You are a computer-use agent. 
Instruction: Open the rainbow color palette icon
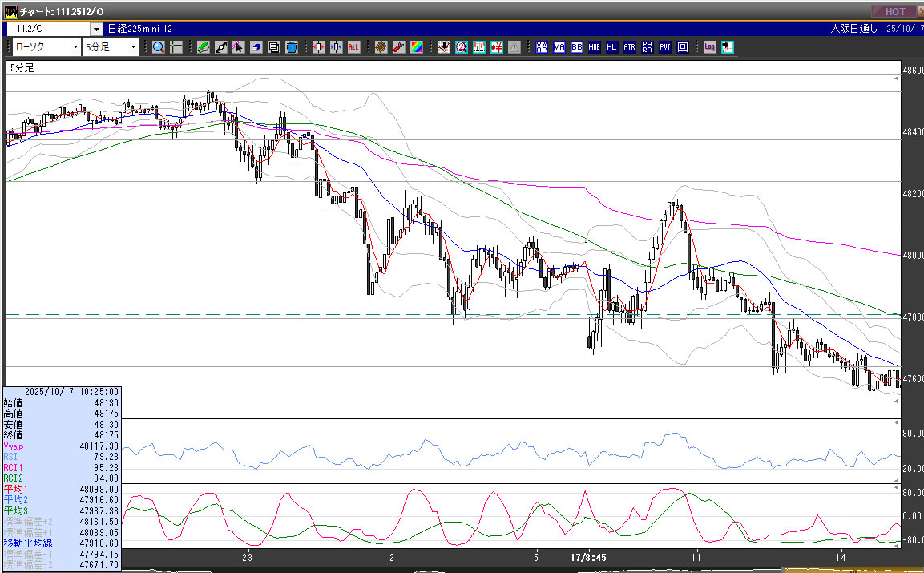point(416,47)
